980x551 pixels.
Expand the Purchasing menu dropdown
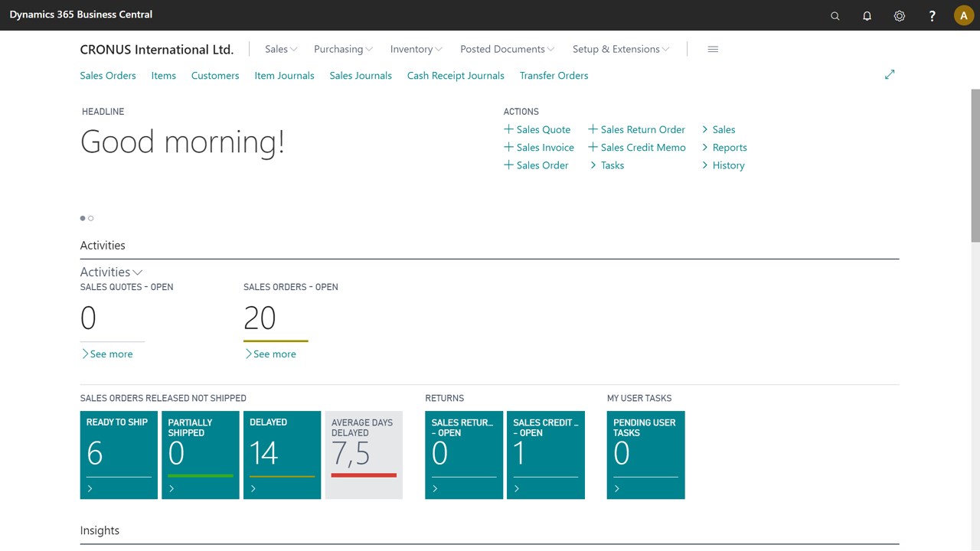click(343, 49)
